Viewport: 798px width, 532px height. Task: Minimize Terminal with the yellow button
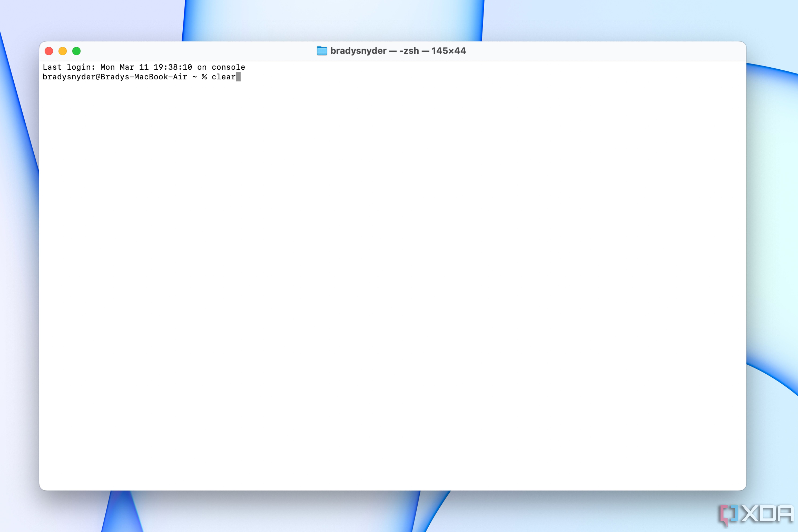pyautogui.click(x=63, y=51)
